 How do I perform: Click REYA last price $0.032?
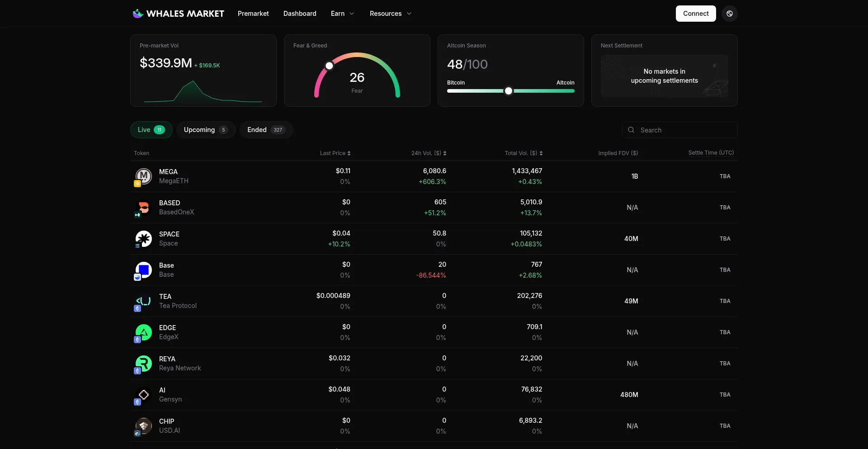pos(340,358)
